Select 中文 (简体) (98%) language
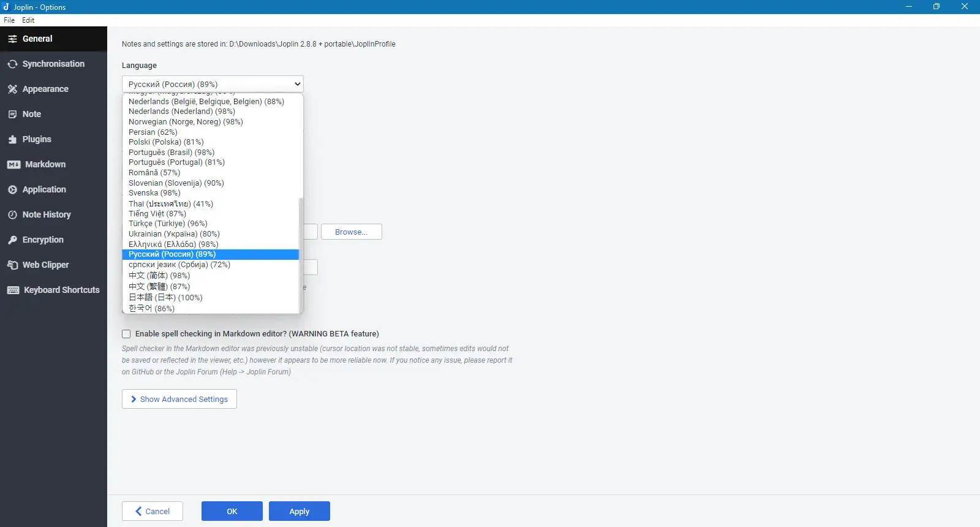980x527 pixels. [x=211, y=276]
